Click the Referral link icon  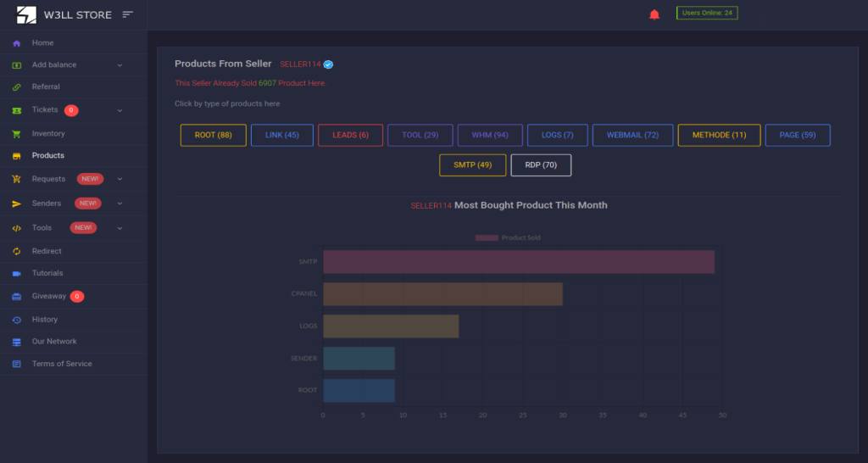point(16,87)
